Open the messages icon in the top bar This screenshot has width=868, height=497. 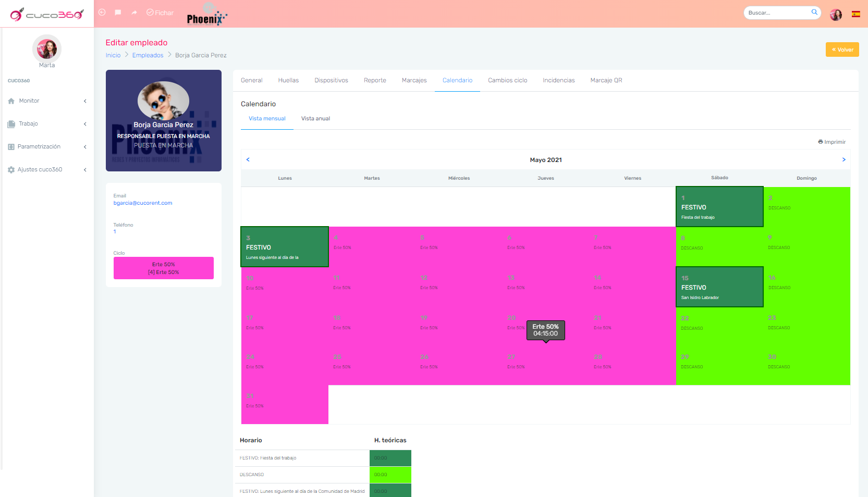pyautogui.click(x=118, y=13)
